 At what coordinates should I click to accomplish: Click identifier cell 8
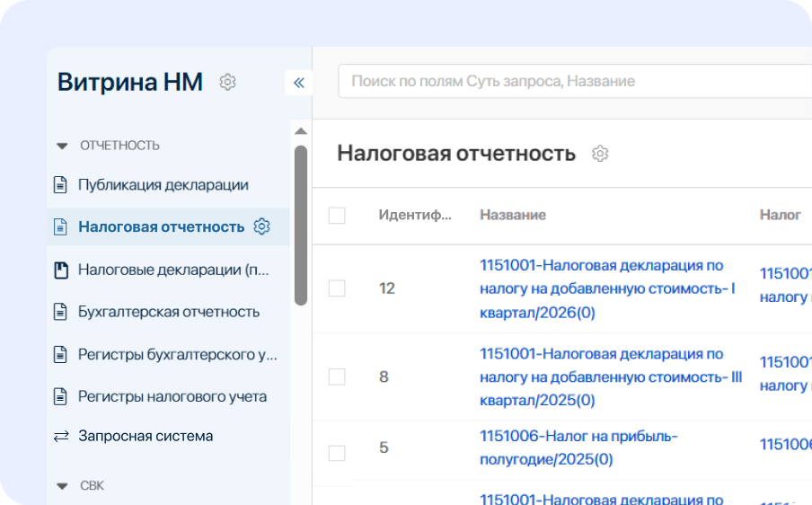(x=384, y=377)
